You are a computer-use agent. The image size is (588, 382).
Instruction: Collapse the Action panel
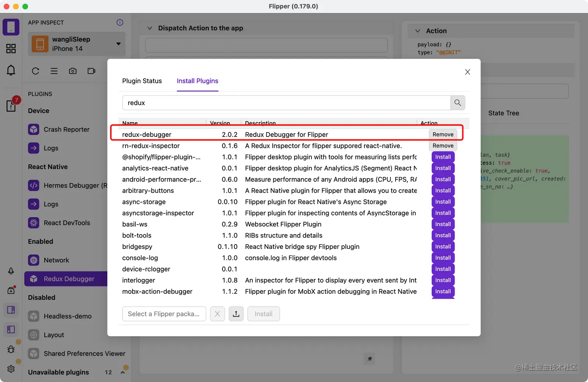417,31
